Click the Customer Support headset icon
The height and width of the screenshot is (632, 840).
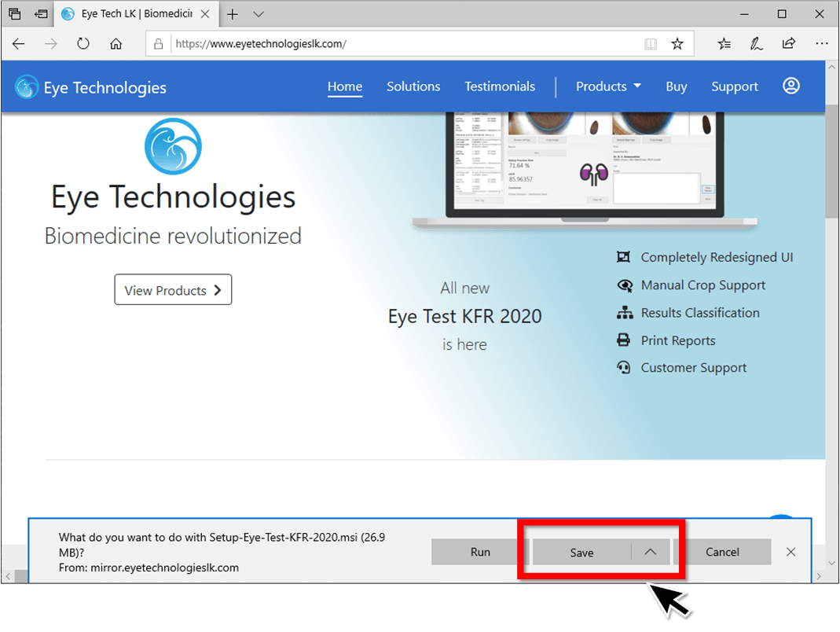(624, 367)
